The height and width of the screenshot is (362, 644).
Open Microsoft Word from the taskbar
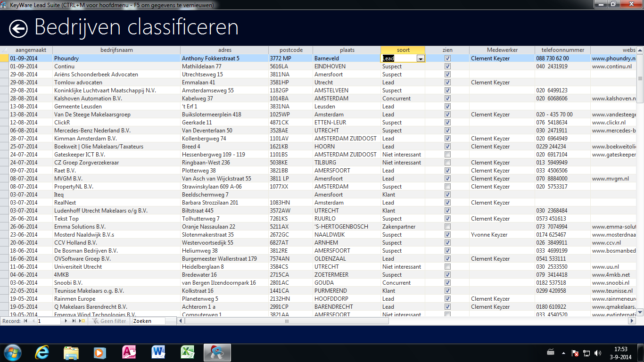pyautogui.click(x=158, y=353)
